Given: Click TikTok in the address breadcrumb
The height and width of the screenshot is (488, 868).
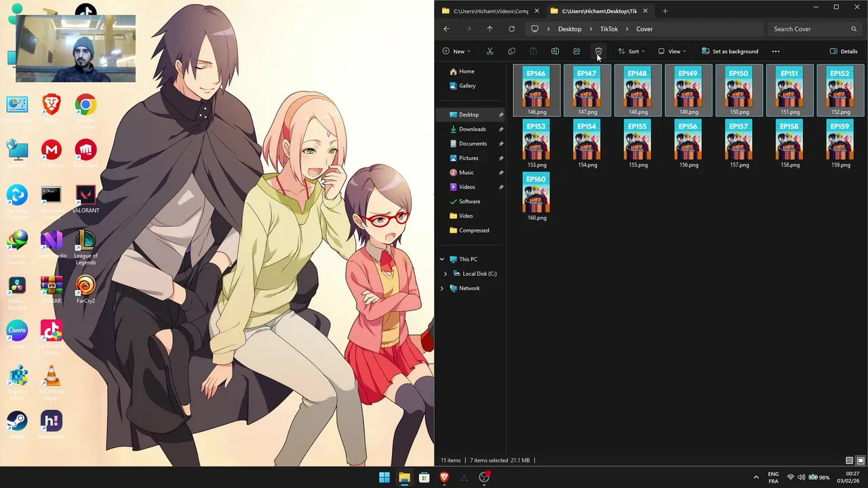Looking at the screenshot, I should click(609, 29).
